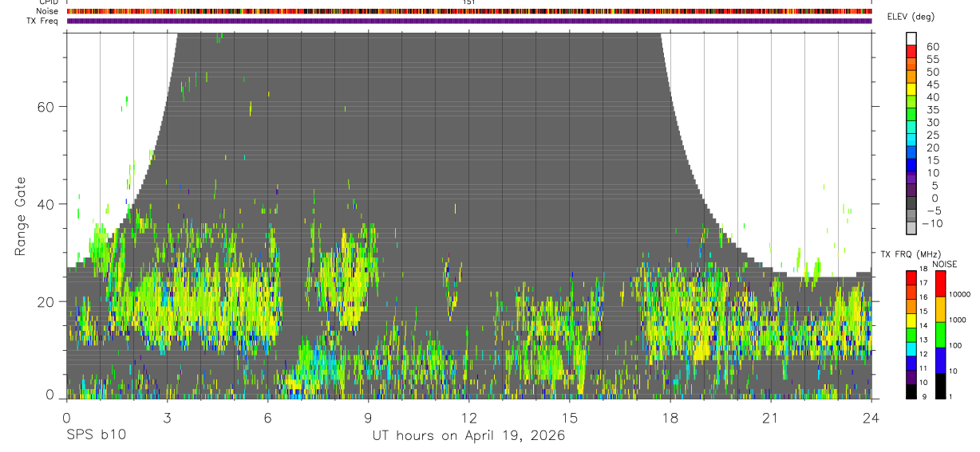Click the 10000 label on NOISE scale
Viewport: 980px width, 452px height.
[963, 294]
